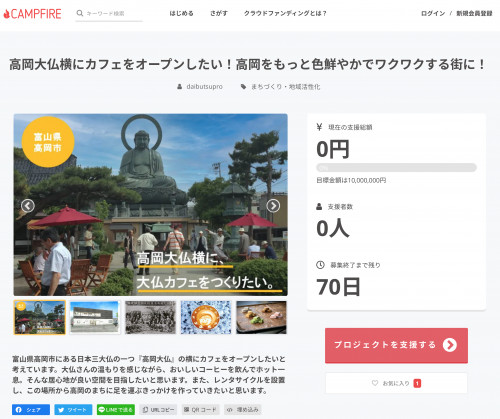Image resolution: width=500 pixels, height=419 pixels.
Task: Open the さがす menu item
Action: (219, 13)
